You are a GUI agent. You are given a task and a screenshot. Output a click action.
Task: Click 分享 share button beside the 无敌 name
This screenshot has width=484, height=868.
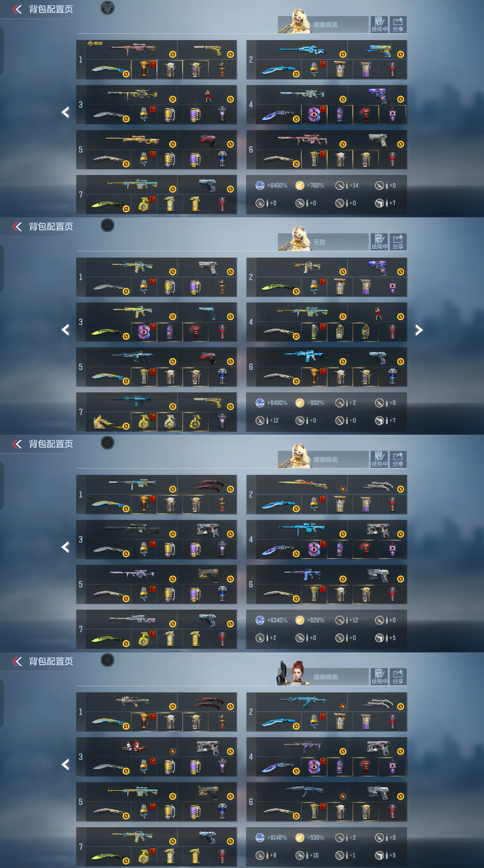pos(398,242)
